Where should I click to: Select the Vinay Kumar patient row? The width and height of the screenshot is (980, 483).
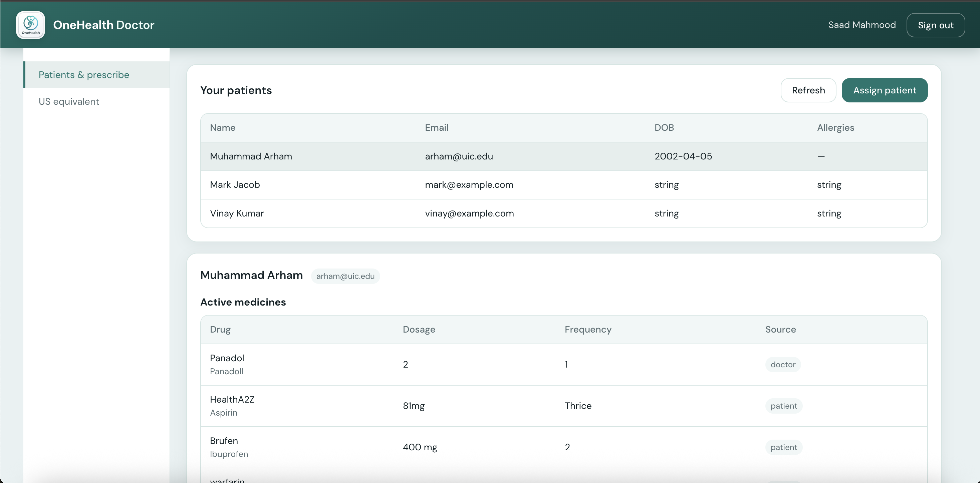click(x=237, y=213)
